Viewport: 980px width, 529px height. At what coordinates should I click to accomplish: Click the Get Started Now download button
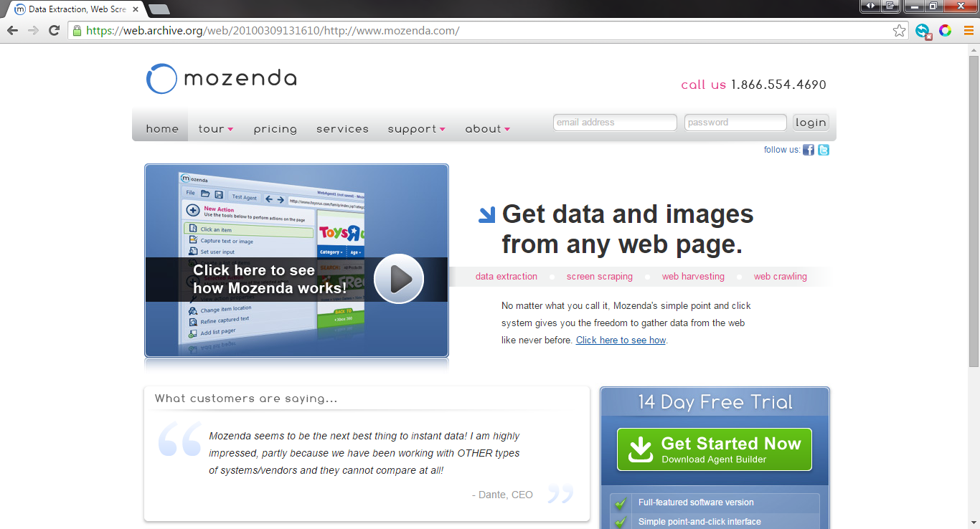pyautogui.click(x=714, y=449)
